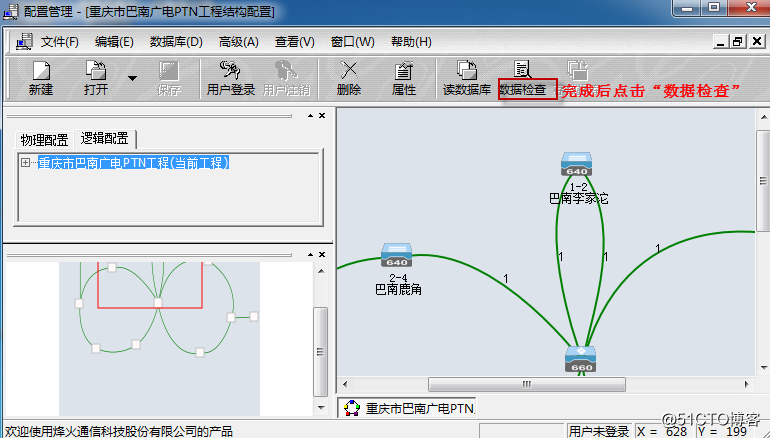The width and height of the screenshot is (770, 438).
Task: Click the topology vertical scroll up arrow
Action: [764, 117]
